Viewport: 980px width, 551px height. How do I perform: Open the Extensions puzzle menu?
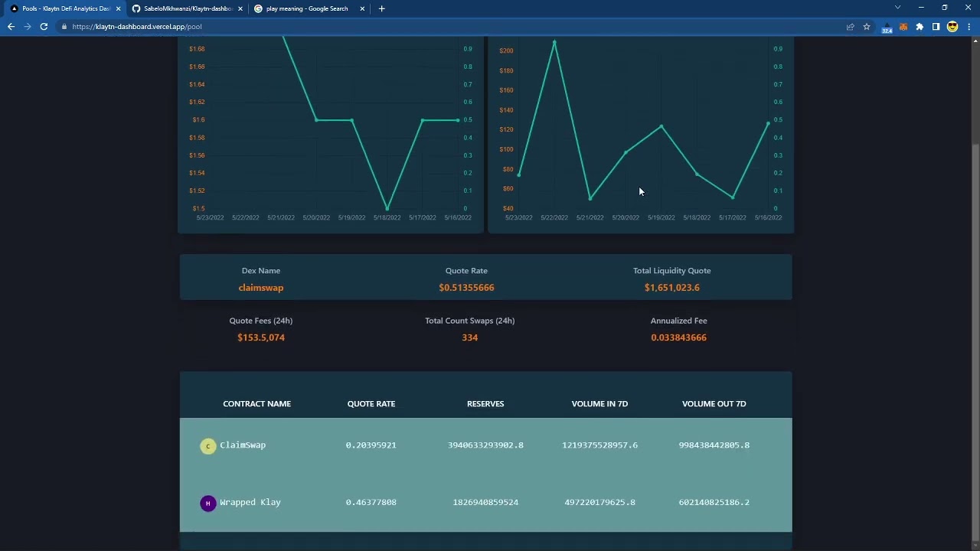click(920, 26)
